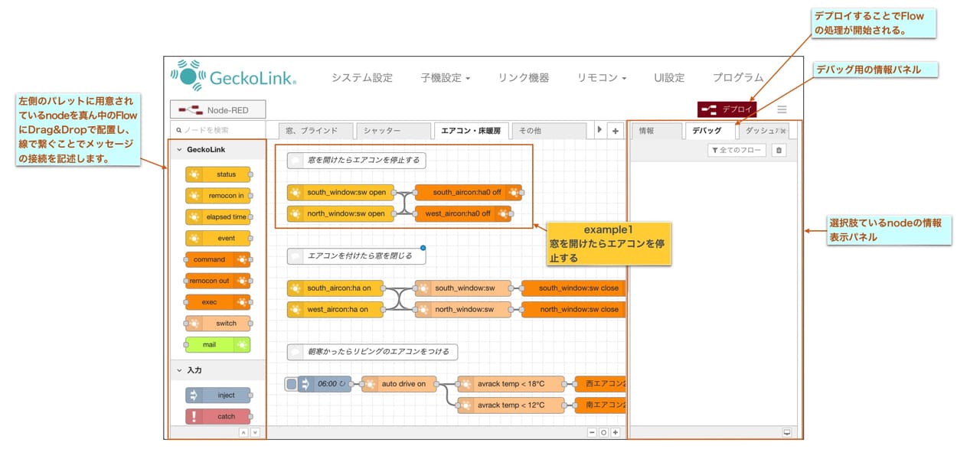This screenshot has height=449, width=980.
Task: Select the north_window:sw open node
Action: [x=341, y=214]
